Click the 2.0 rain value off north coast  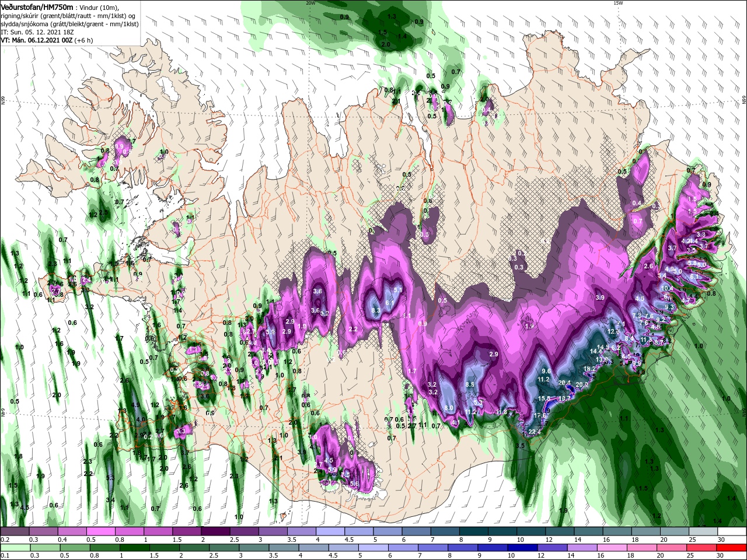click(386, 44)
